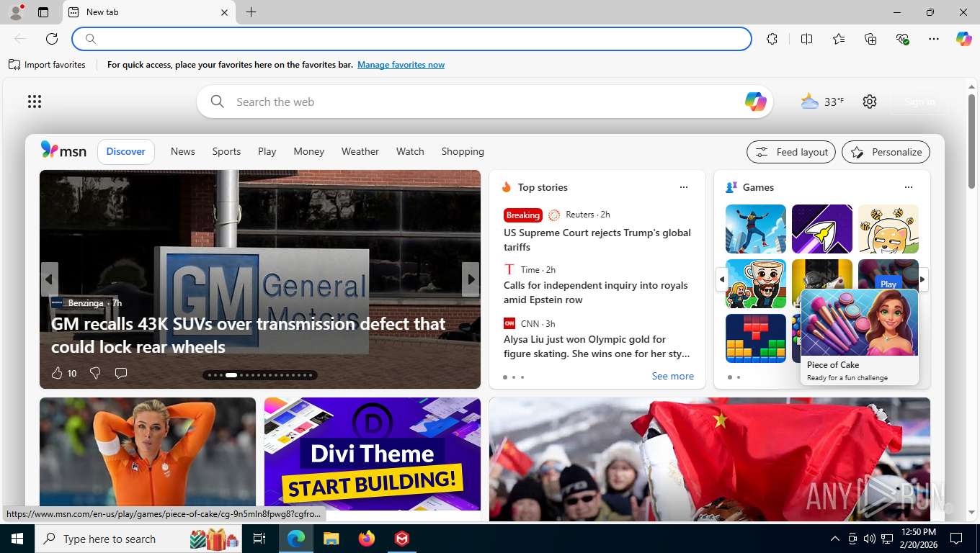Go to next carousel story

(471, 279)
